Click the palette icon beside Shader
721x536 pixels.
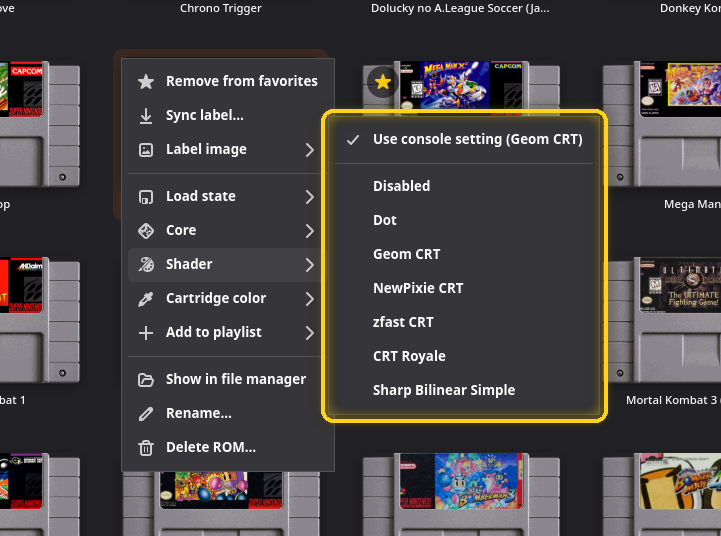pyautogui.click(x=146, y=264)
